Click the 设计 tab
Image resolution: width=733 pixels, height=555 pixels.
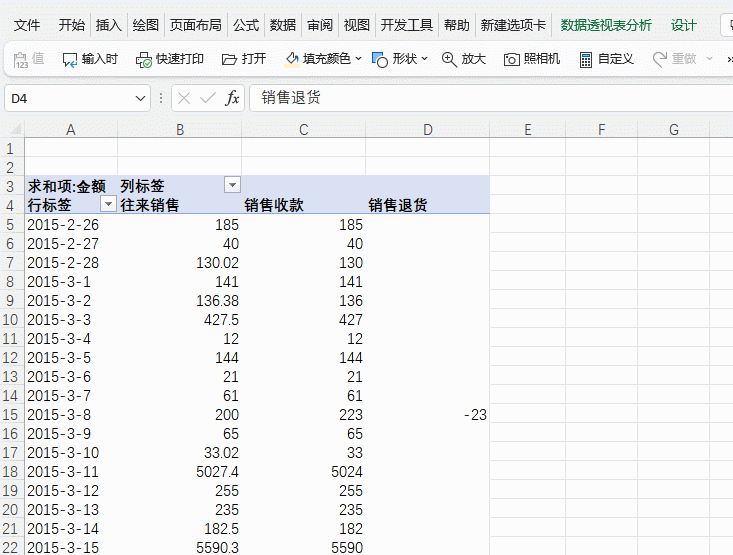click(684, 25)
